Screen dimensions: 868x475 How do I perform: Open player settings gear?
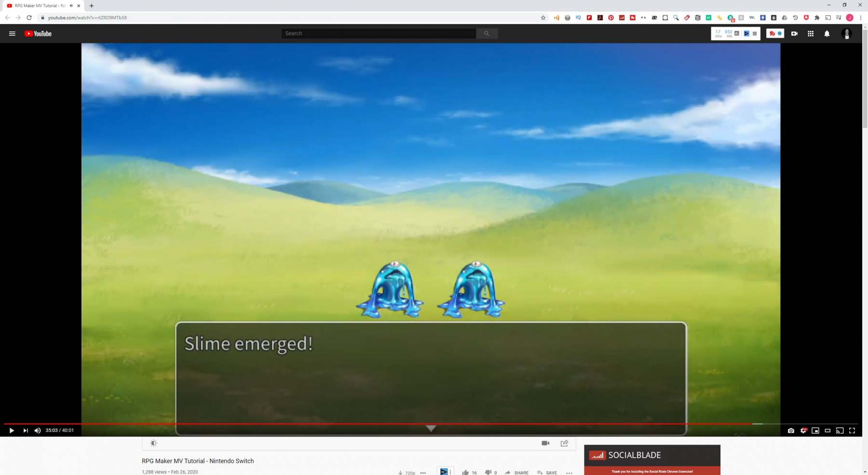point(803,431)
